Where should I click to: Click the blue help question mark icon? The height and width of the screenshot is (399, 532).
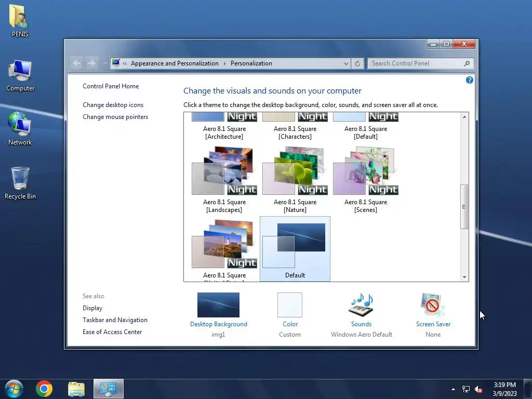469,80
